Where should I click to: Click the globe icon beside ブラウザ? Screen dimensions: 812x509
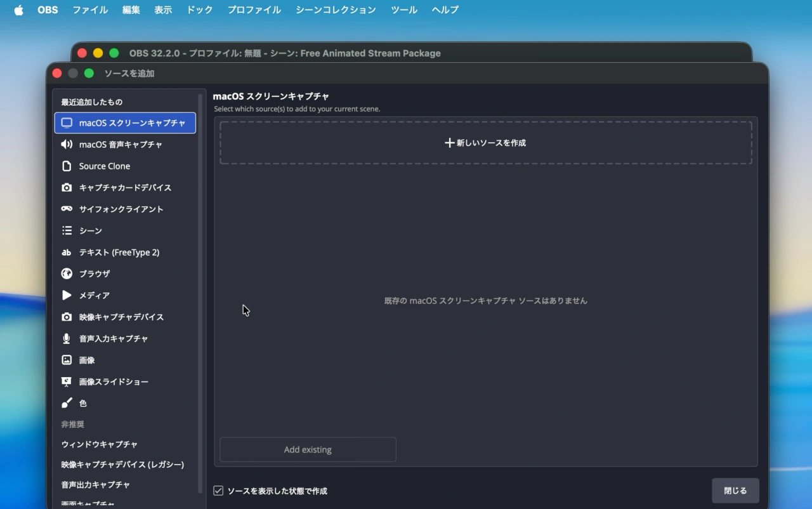pyautogui.click(x=67, y=274)
